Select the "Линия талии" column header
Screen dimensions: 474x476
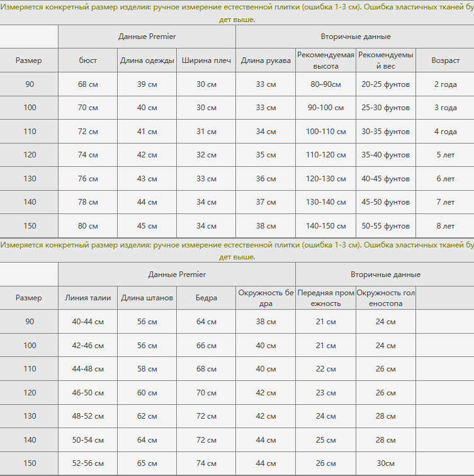click(88, 298)
